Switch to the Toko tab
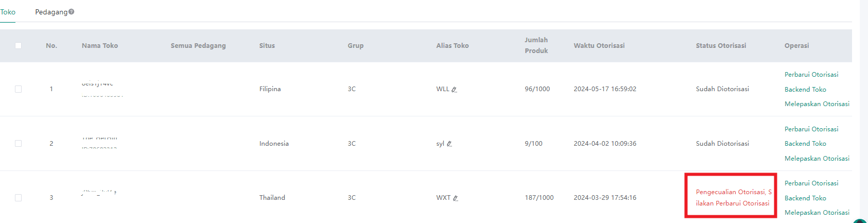 (8, 12)
